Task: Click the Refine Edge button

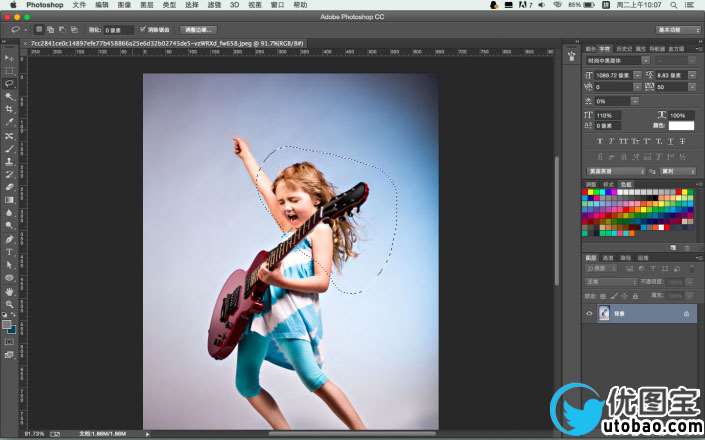Action: (198, 30)
